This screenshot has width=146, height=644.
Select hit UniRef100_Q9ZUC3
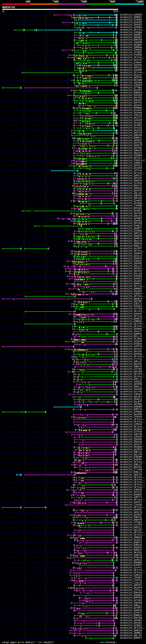[x=131, y=165]
